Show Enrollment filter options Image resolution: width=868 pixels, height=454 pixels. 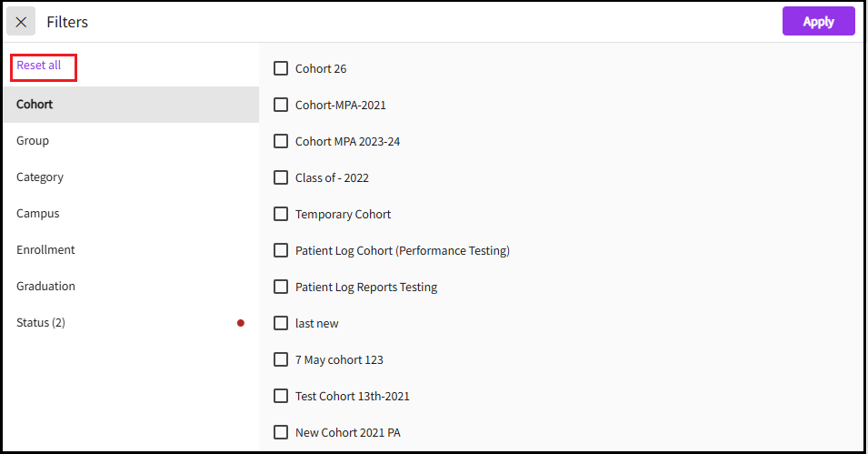click(x=45, y=250)
